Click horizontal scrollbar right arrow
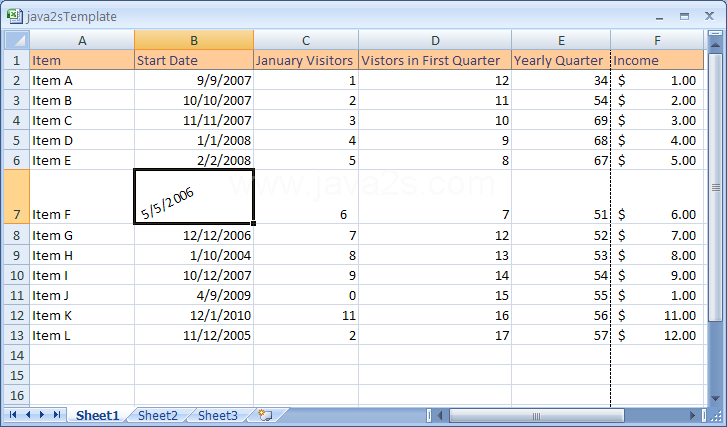This screenshot has width=727, height=427. coord(692,415)
